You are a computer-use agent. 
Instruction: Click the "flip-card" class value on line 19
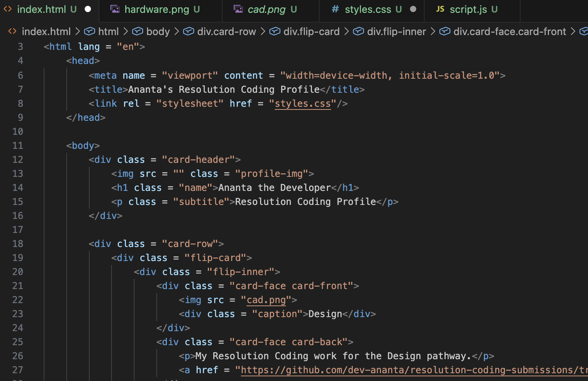click(215, 258)
